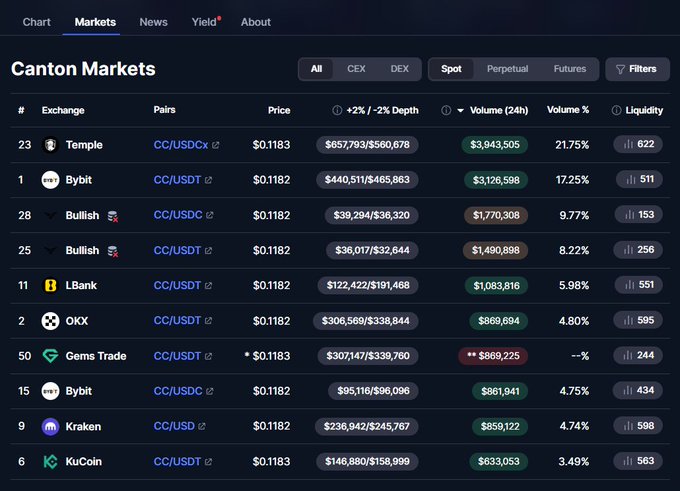Sort table by Exchange column

[x=63, y=110]
